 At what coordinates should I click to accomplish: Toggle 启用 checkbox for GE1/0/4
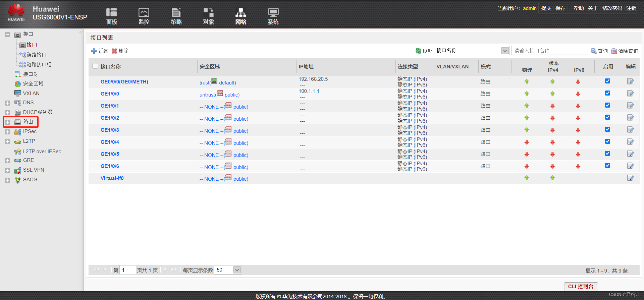pyautogui.click(x=607, y=141)
